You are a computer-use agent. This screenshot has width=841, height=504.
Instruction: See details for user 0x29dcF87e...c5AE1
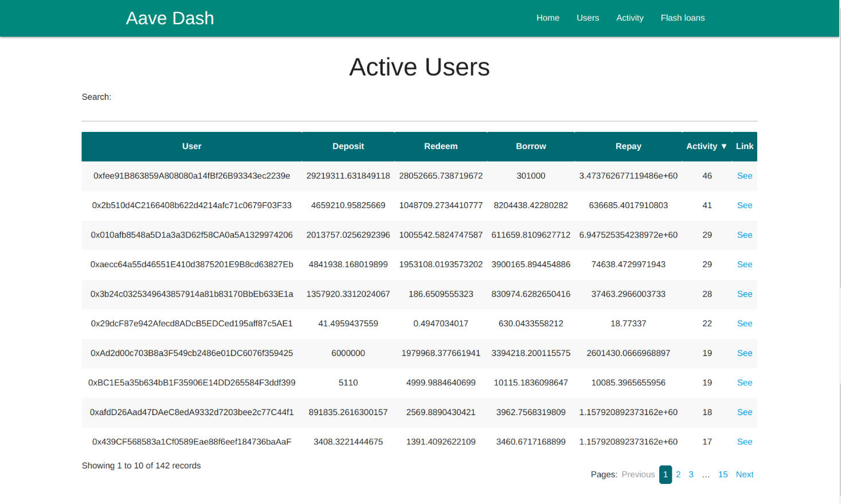click(745, 323)
